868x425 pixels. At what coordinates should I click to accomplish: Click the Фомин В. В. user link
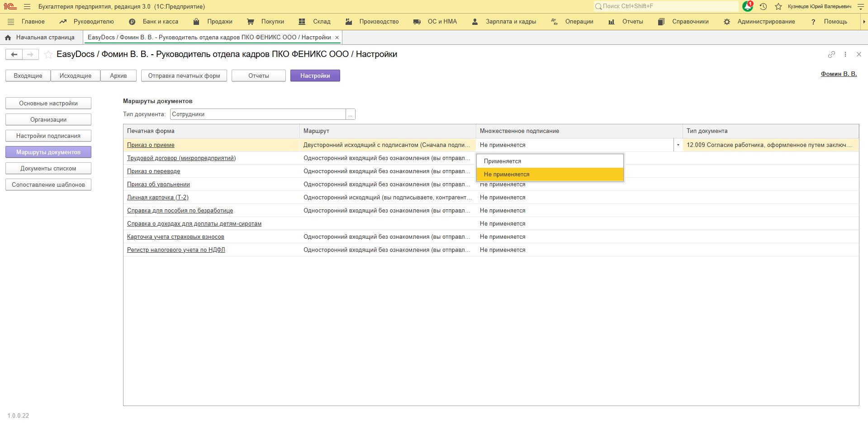[x=839, y=74]
